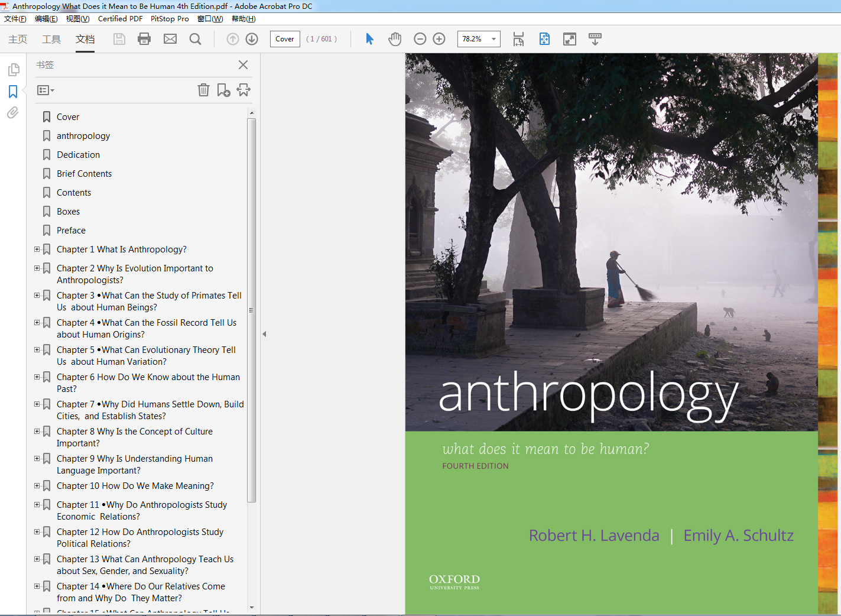The width and height of the screenshot is (841, 616).
Task: Jump to the Dedication bookmark
Action: (79, 155)
